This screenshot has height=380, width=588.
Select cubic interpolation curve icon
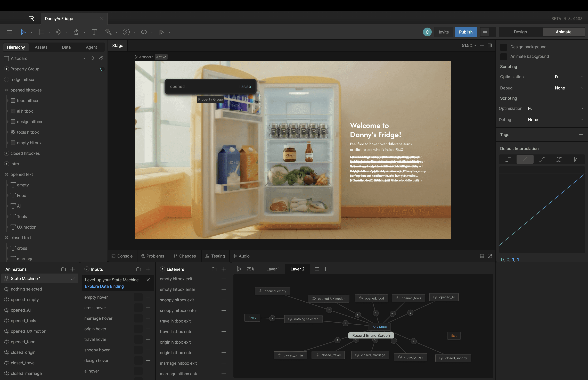(542, 159)
